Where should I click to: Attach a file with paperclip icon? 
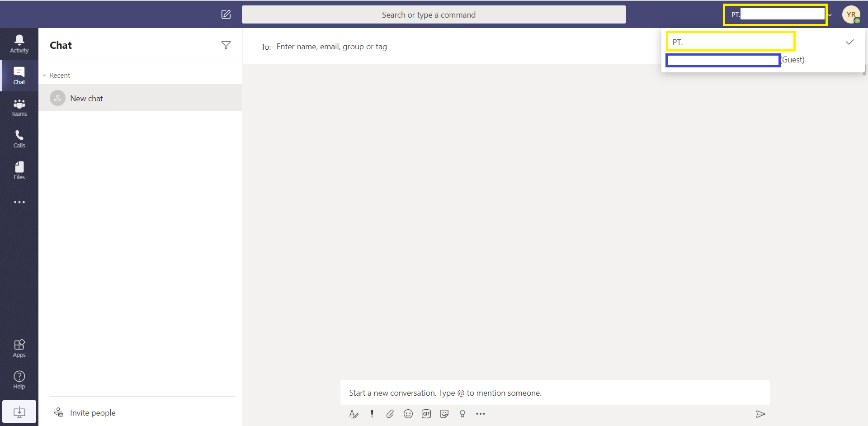click(x=390, y=414)
